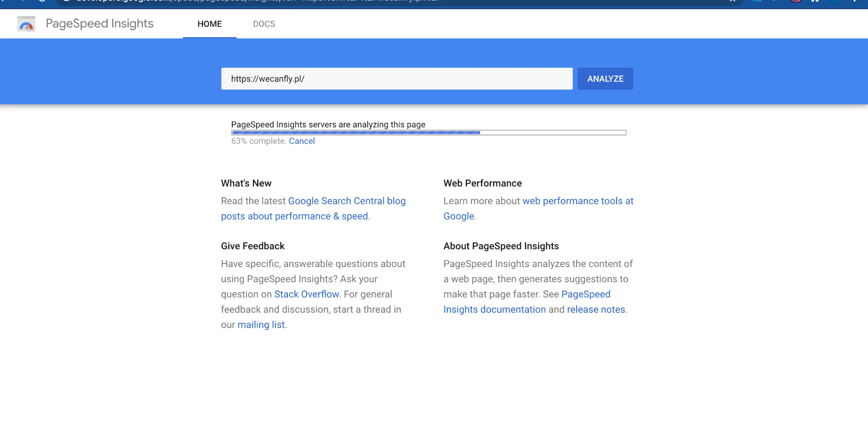Follow the Stack Overflow link
The width and height of the screenshot is (868, 438).
pyautogui.click(x=307, y=294)
